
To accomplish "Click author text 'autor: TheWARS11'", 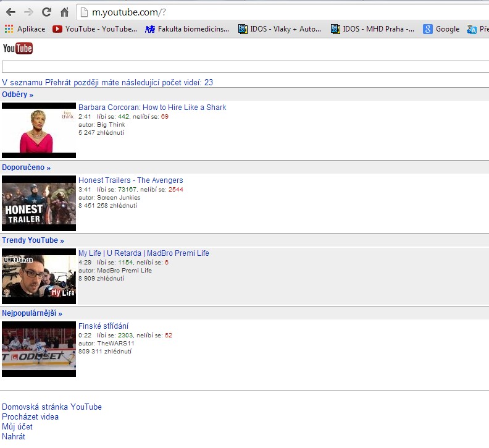I will tap(106, 344).
